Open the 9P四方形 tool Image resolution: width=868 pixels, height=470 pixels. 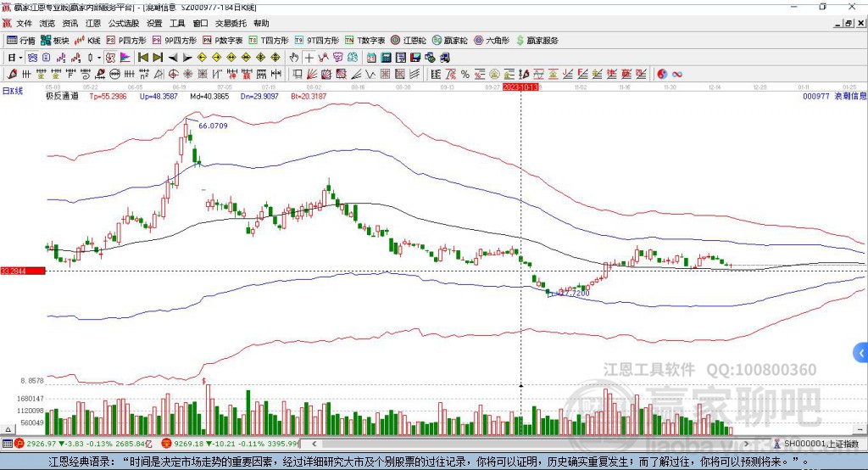point(175,41)
